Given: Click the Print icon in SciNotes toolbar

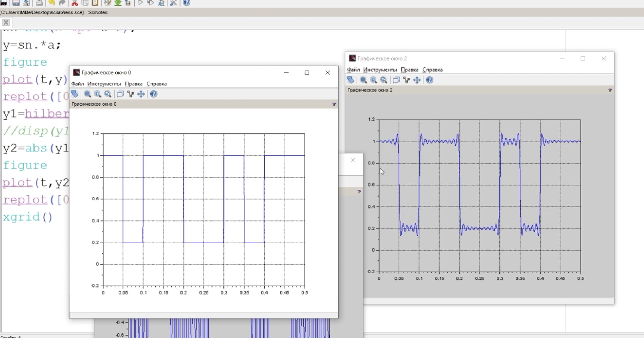Looking at the screenshot, I should [39, 3].
